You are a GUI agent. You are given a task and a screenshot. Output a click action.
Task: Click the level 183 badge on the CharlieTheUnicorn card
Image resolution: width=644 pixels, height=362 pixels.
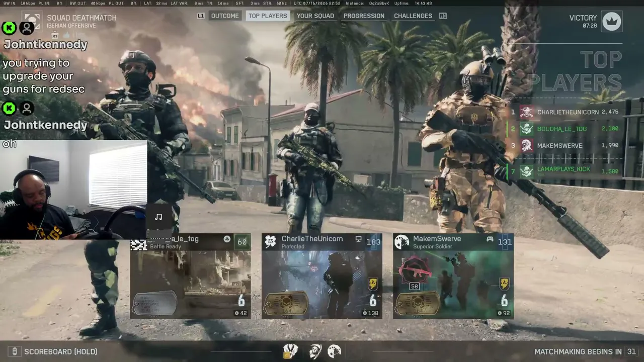click(373, 242)
